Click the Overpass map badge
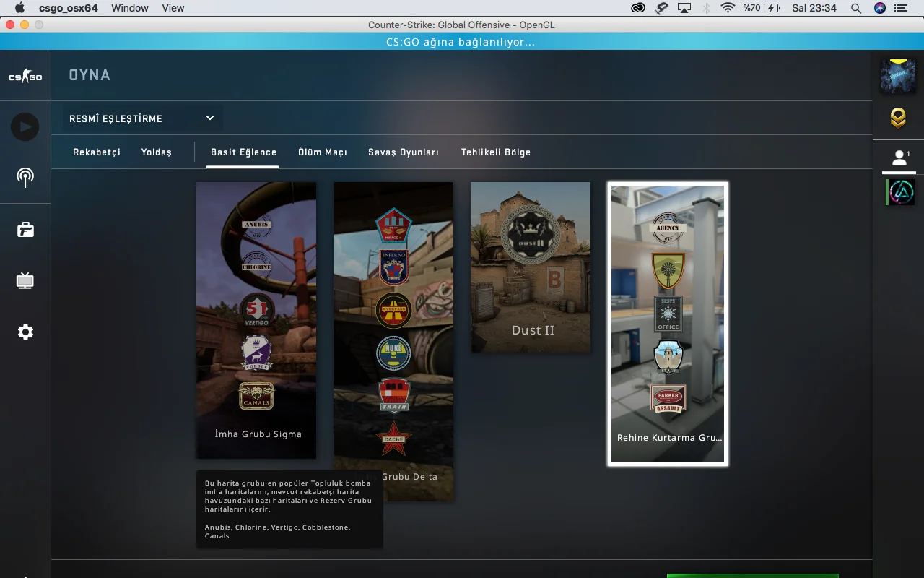 pyautogui.click(x=393, y=310)
